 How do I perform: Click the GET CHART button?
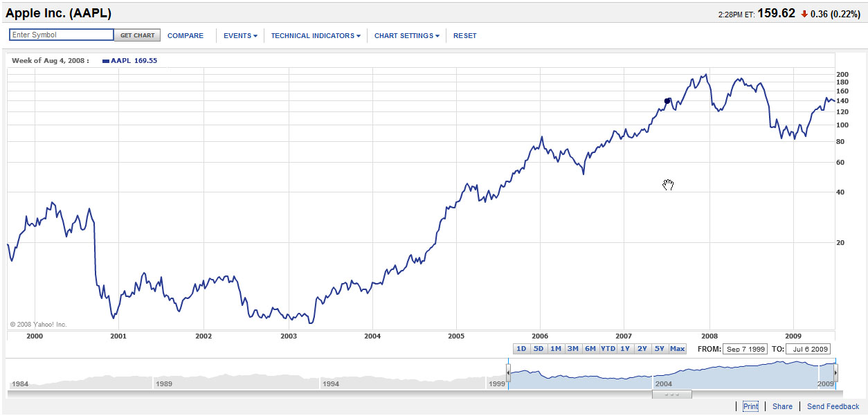(x=137, y=35)
